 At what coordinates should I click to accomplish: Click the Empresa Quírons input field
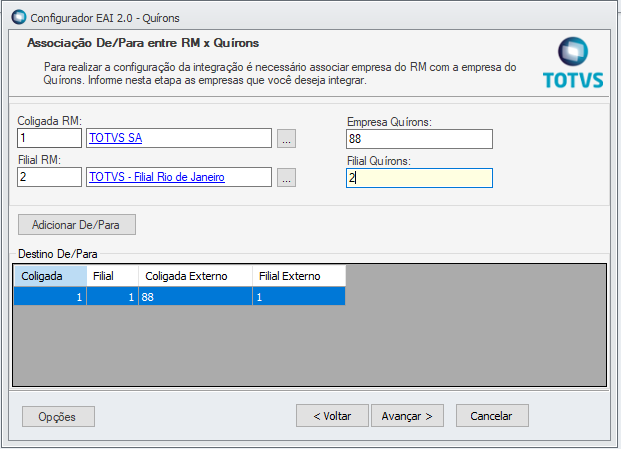pos(419,139)
